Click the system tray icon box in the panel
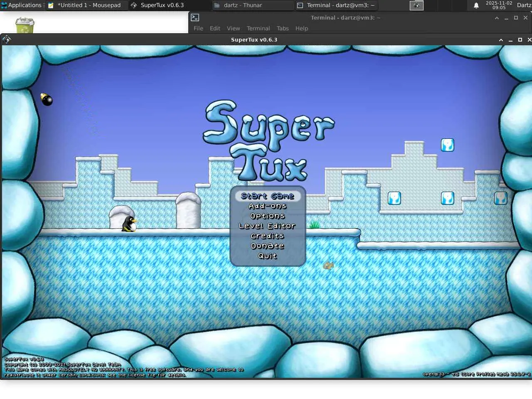The height and width of the screenshot is (399, 532). 416,5
